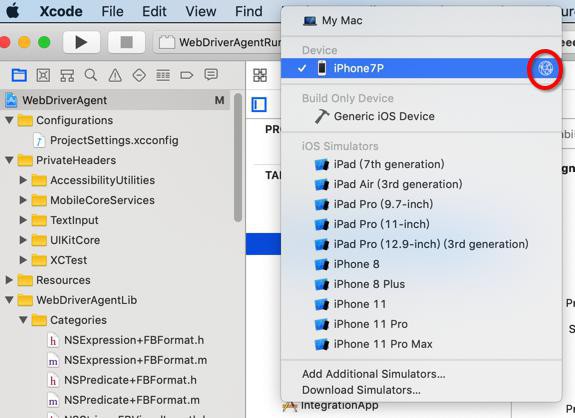Click the Stop button in toolbar
The height and width of the screenshot is (418, 575).
[127, 42]
